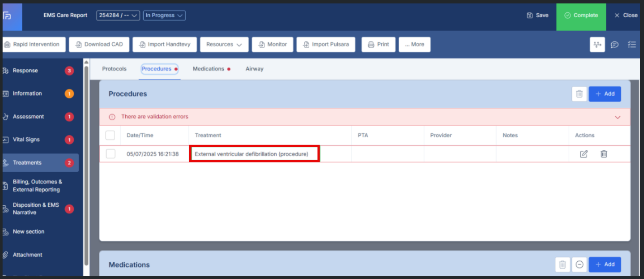Click the edit icon for defibrillation row
The width and height of the screenshot is (644, 279).
(x=584, y=154)
